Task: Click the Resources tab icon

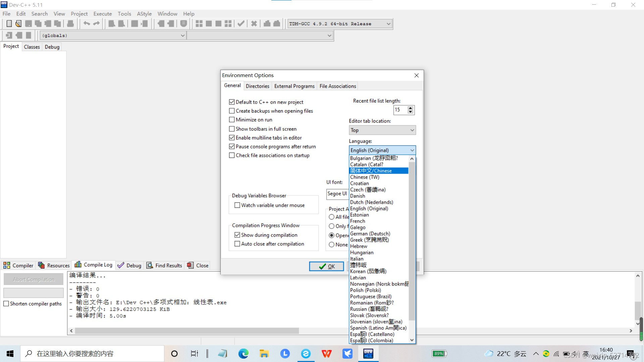Action: point(42,265)
